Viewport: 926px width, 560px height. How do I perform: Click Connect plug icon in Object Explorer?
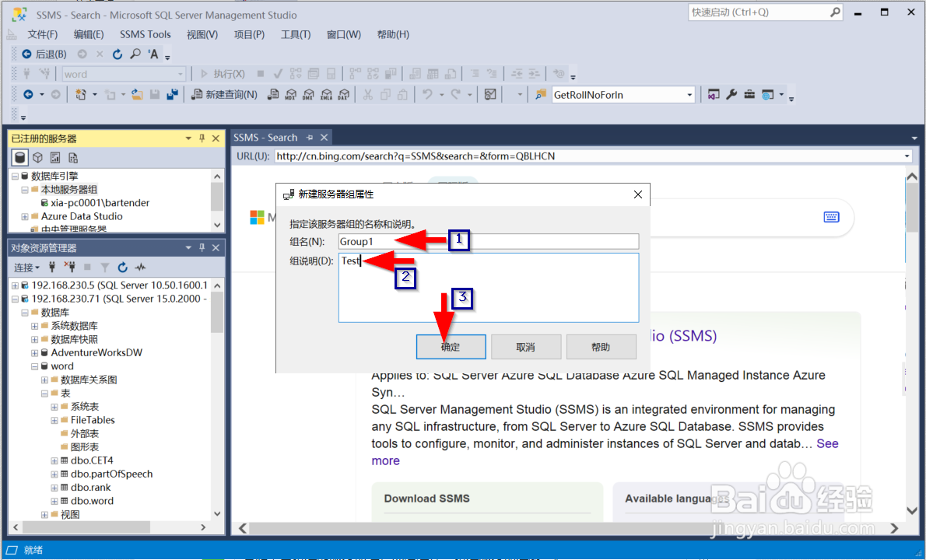52,268
